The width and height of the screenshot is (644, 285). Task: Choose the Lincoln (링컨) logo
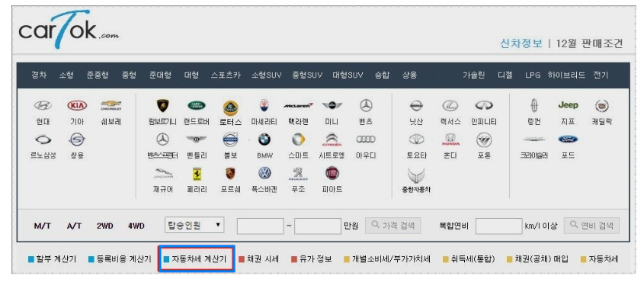pos(534,106)
